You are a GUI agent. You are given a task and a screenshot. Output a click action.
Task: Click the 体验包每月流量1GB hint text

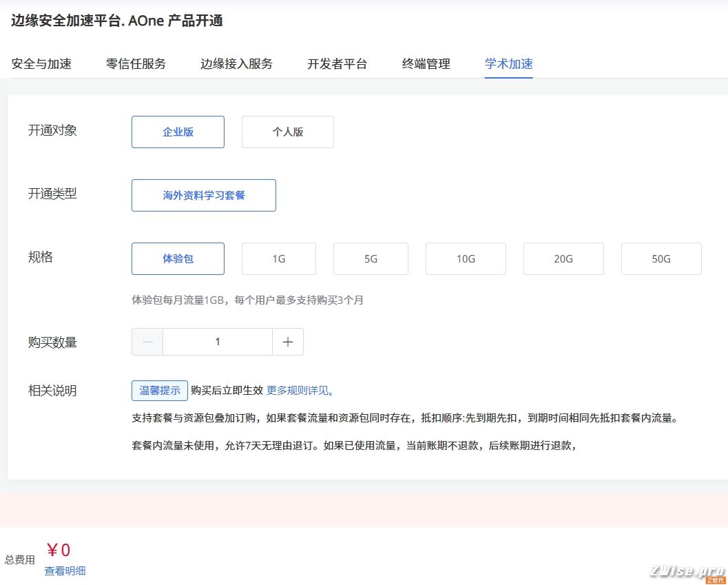(x=247, y=300)
